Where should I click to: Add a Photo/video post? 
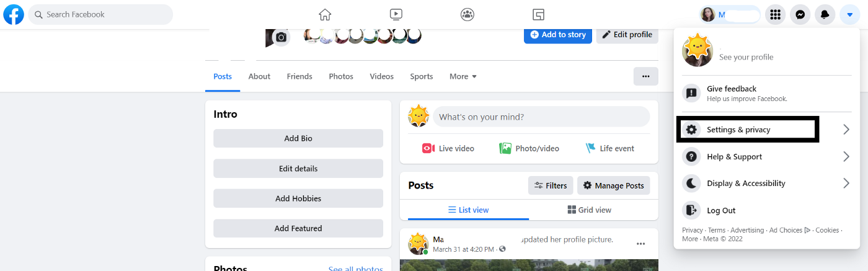(x=529, y=148)
